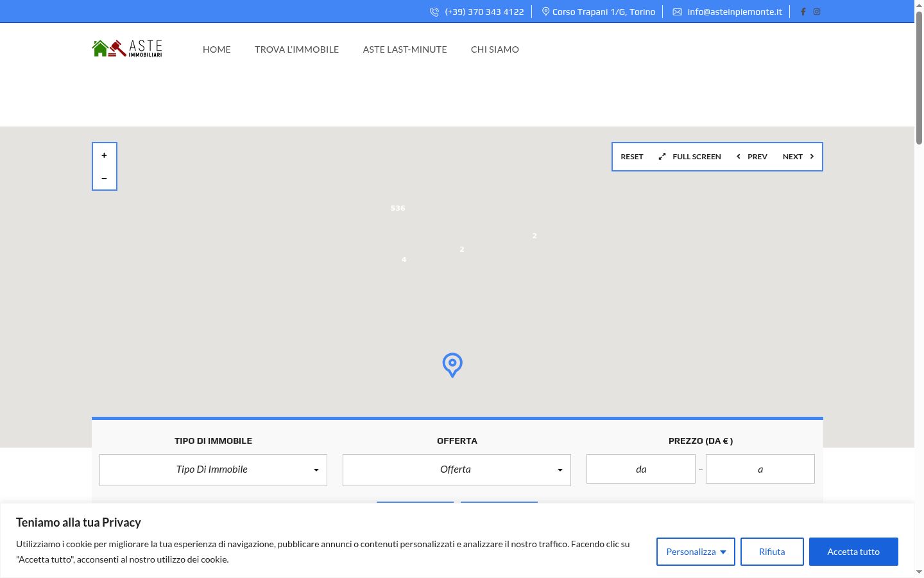The height and width of the screenshot is (578, 924).
Task: Accept all cookies with Accetta tutto
Action: point(853,552)
